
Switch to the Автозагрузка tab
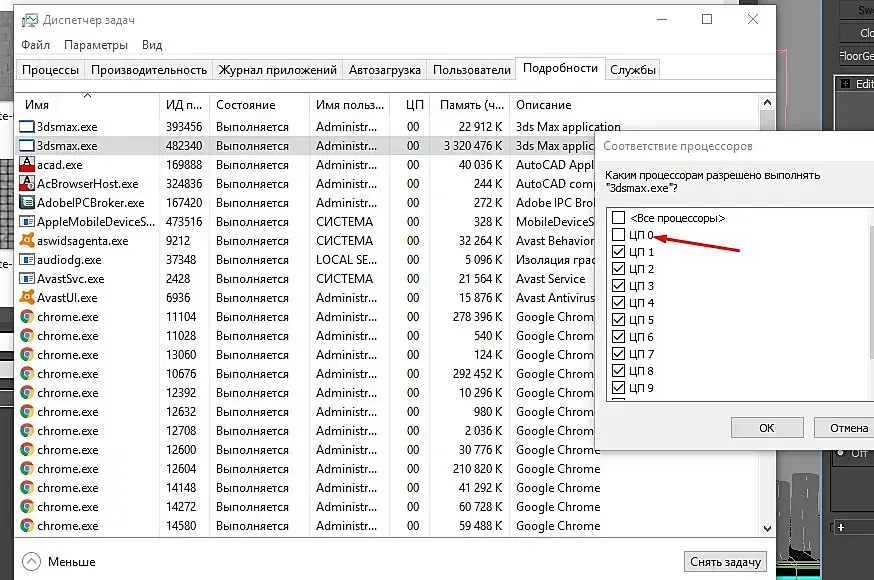[385, 70]
